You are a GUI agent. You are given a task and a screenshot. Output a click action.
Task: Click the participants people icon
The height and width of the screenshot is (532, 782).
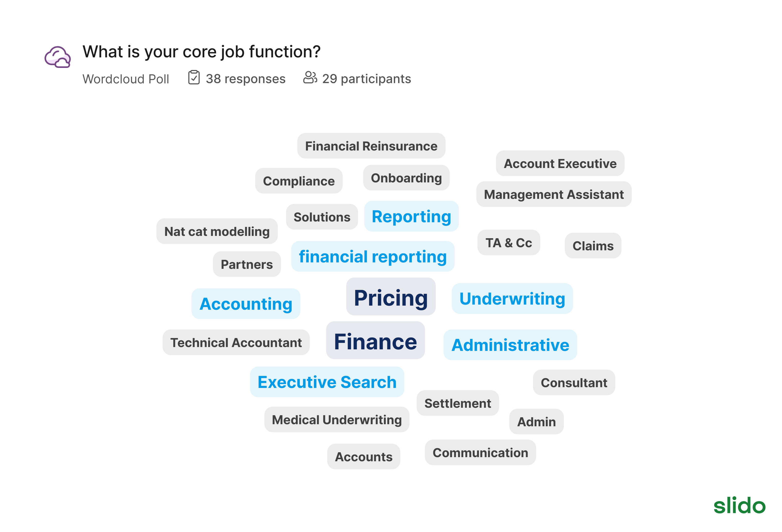tap(309, 78)
